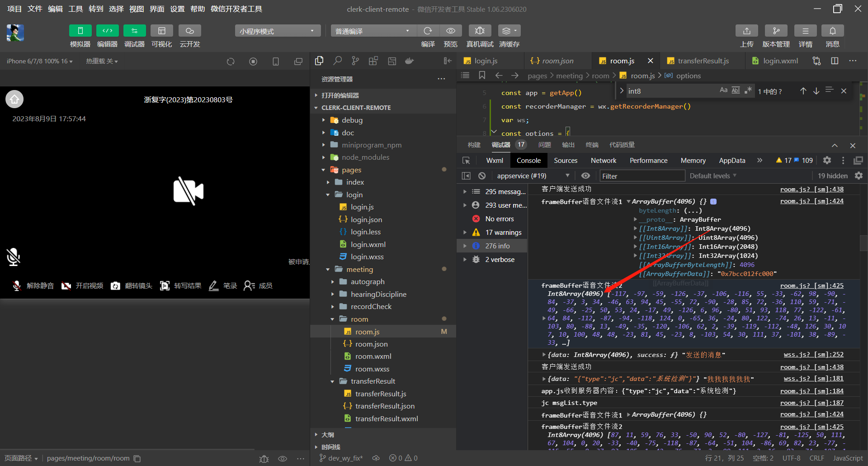Toggle the editor panel button

pyautogui.click(x=107, y=31)
